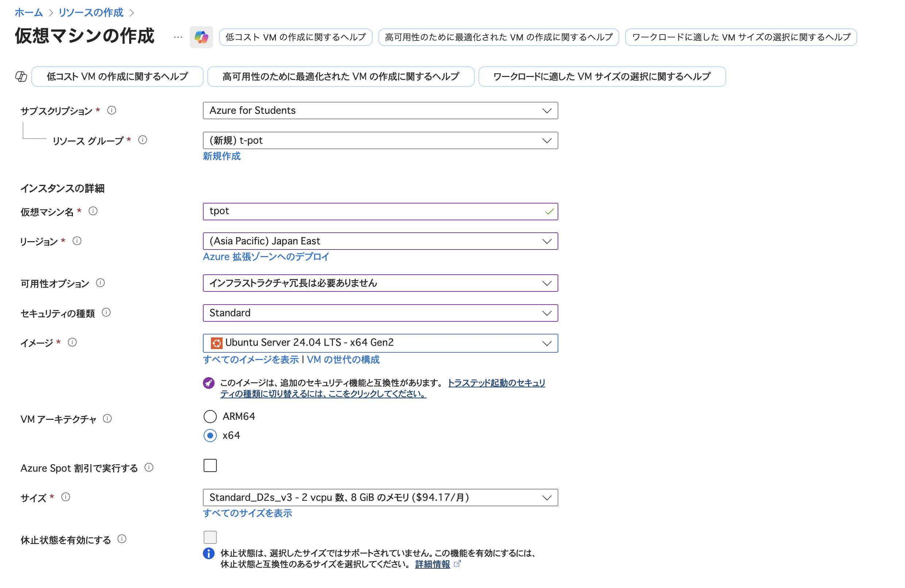The height and width of the screenshot is (588, 905).
Task: Click すべてのサイズを表示 link
Action: (x=247, y=514)
